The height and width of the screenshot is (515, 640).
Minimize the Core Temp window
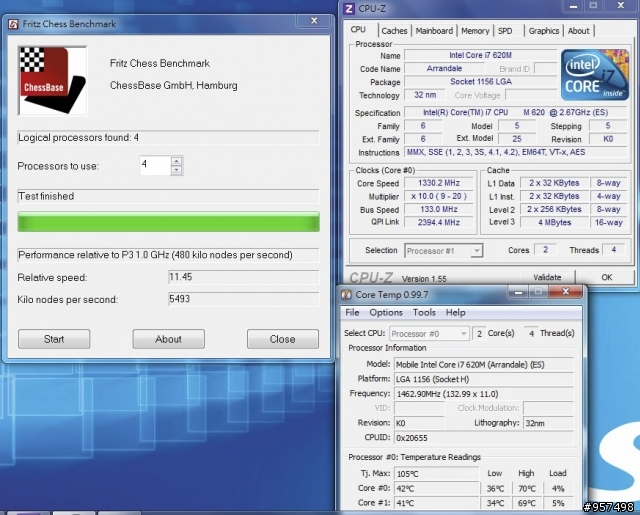518,292
